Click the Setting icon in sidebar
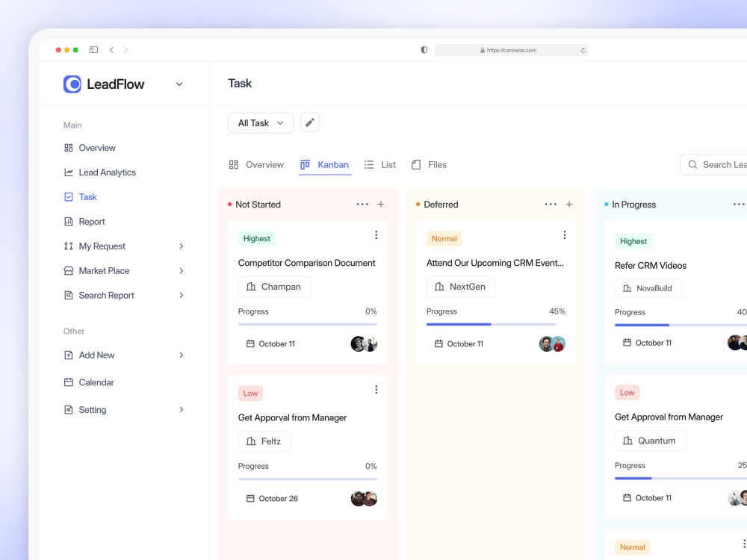 tap(69, 410)
